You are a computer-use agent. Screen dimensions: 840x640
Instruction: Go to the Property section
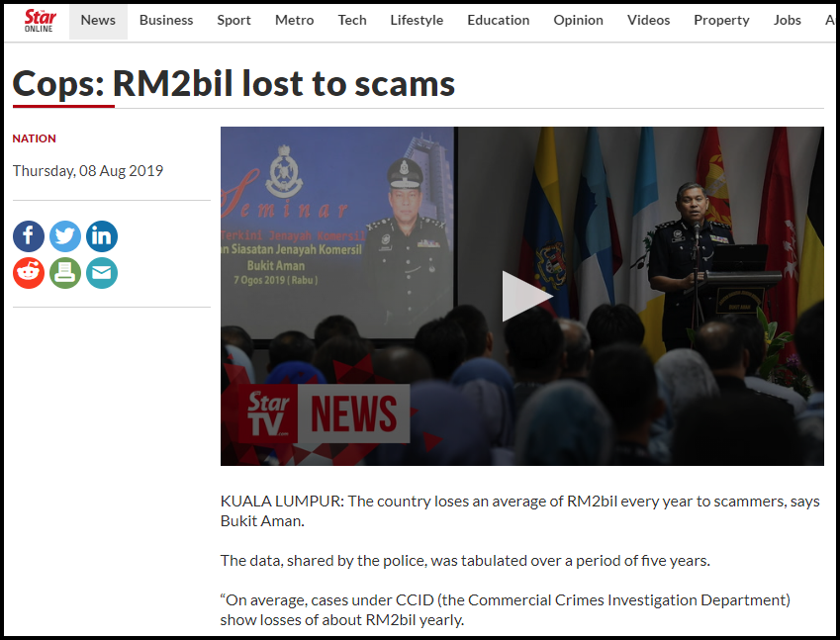coord(721,21)
